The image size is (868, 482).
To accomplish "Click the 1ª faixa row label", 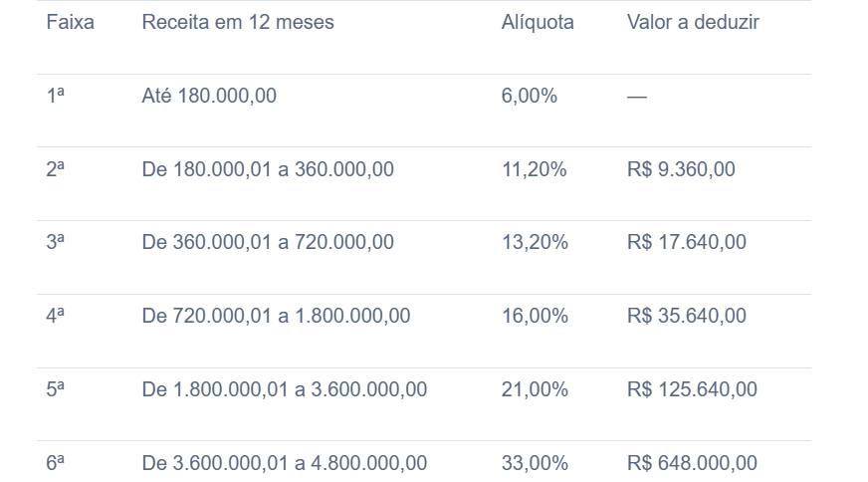I will [56, 96].
